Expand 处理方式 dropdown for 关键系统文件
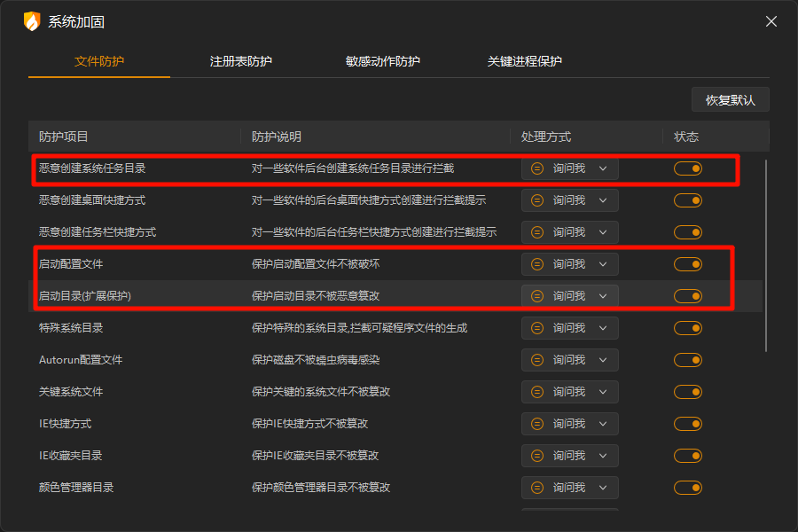Screen dimensions: 798x532 pyautogui.click(x=570, y=392)
